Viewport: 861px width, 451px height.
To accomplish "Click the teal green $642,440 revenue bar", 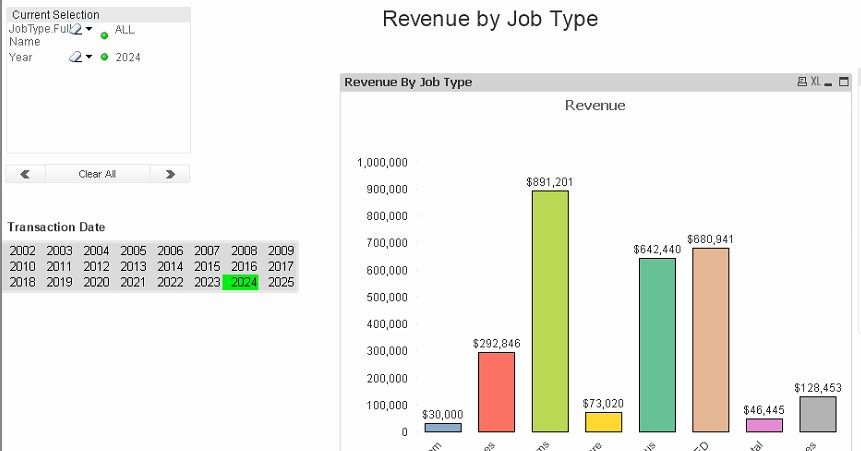I will point(657,345).
